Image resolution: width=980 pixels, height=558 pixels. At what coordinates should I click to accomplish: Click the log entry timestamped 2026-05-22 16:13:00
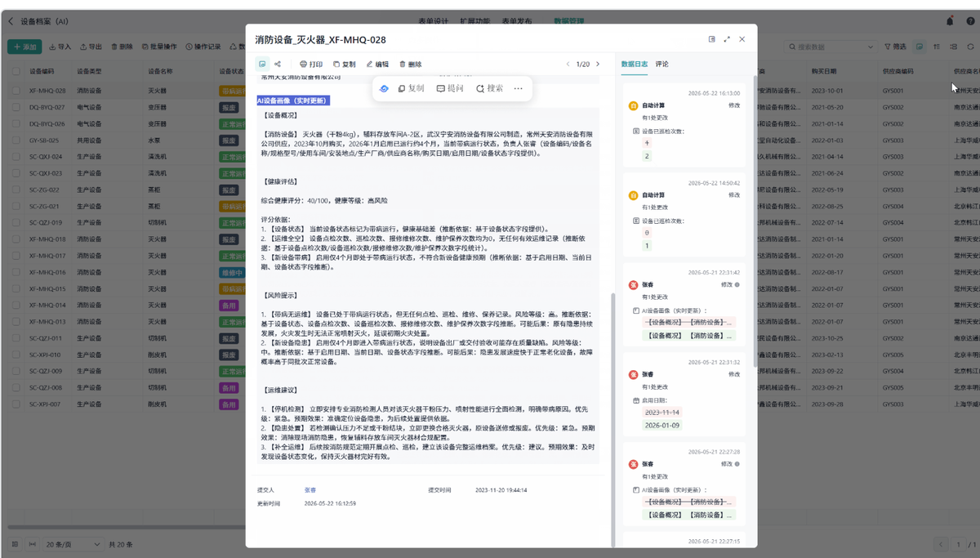[683, 123]
